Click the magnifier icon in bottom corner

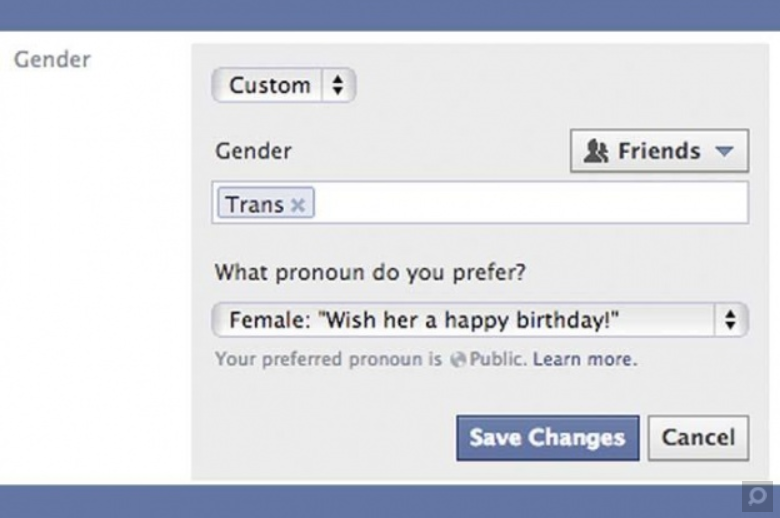[x=756, y=496]
